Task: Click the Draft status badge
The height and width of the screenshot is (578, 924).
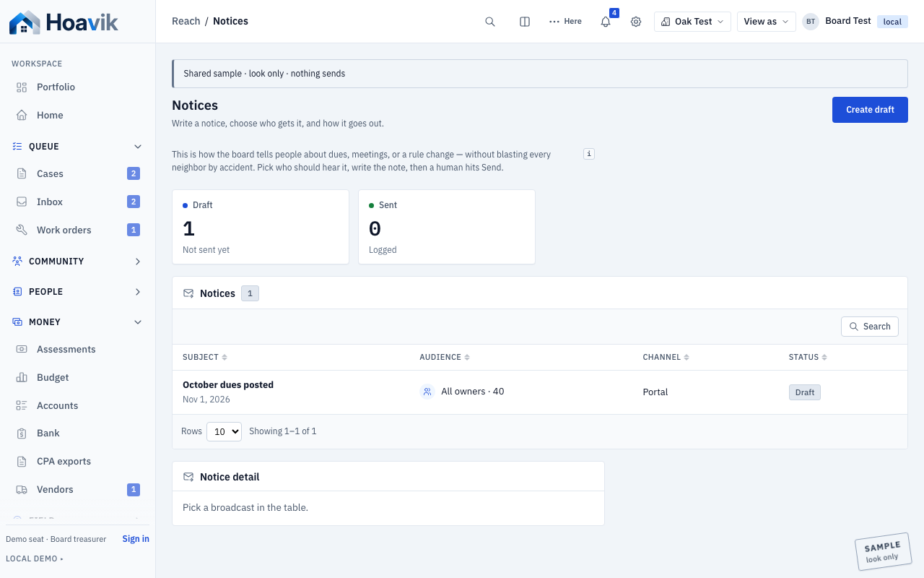Action: coord(805,392)
